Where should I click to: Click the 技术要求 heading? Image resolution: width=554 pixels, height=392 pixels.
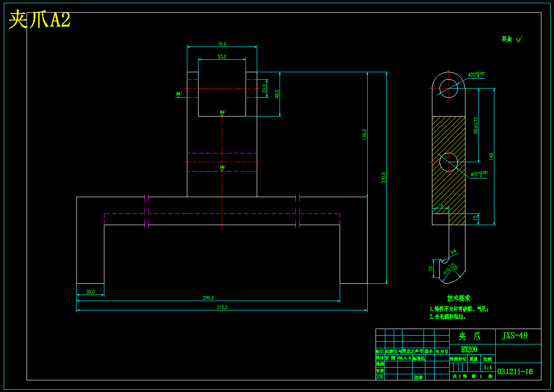tap(458, 298)
